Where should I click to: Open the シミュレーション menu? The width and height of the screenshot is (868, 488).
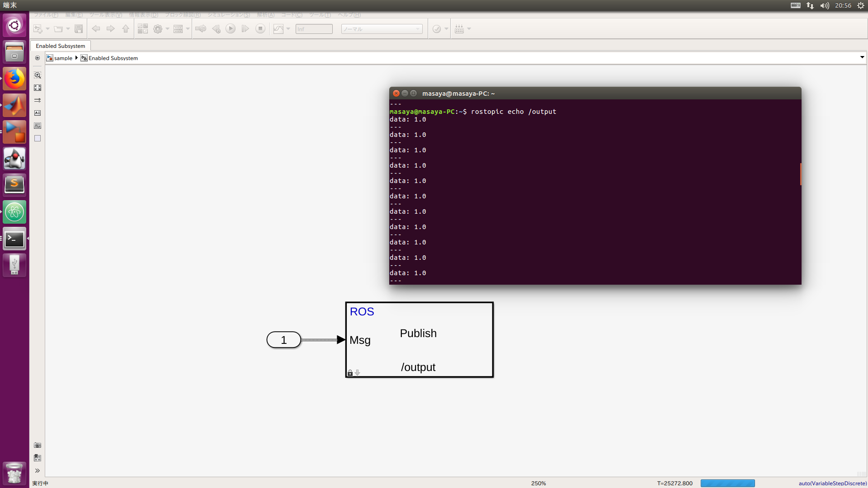228,15
